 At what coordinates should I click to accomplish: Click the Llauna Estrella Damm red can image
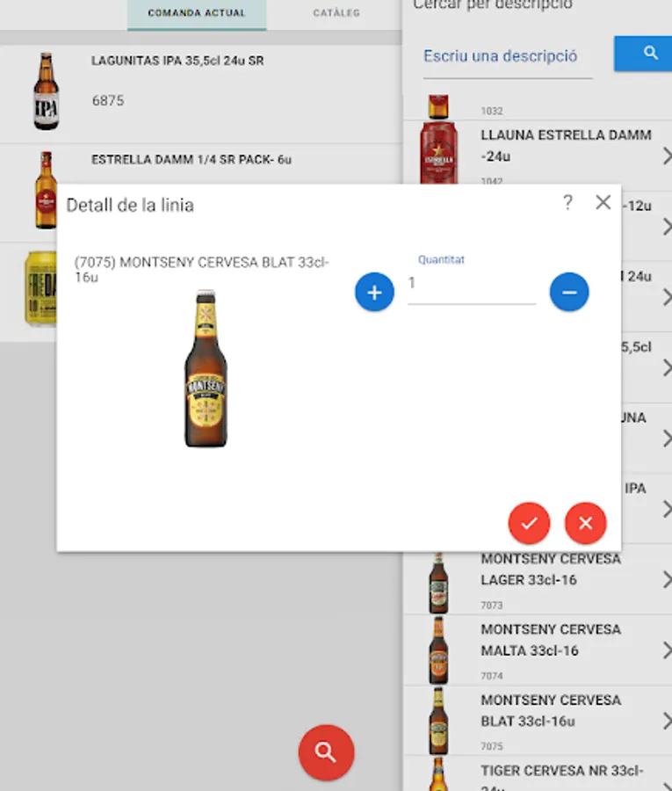coord(438,153)
